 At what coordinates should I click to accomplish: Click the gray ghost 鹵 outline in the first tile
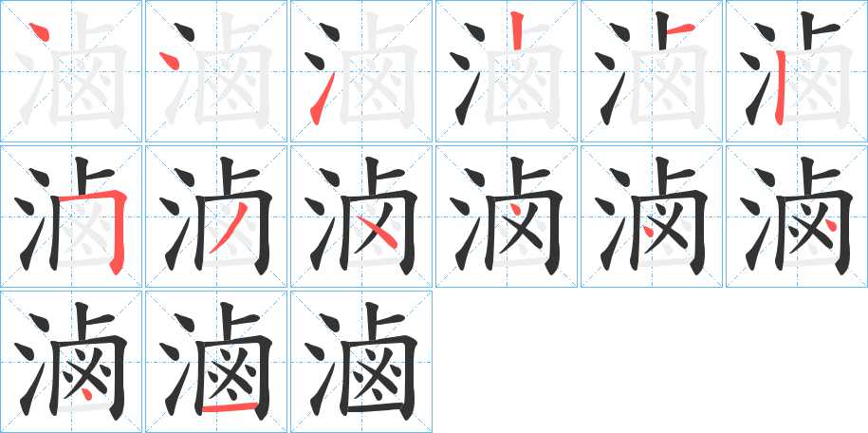point(91,69)
